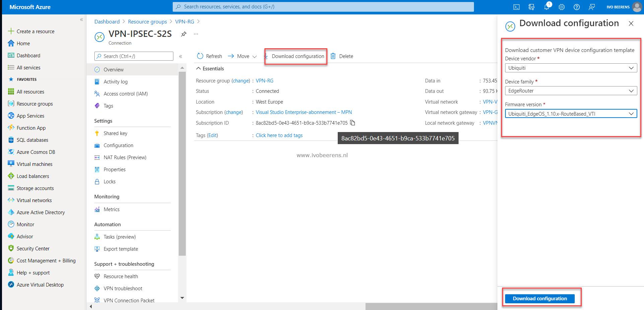Open Activity log
This screenshot has height=310, width=644.
(115, 81)
